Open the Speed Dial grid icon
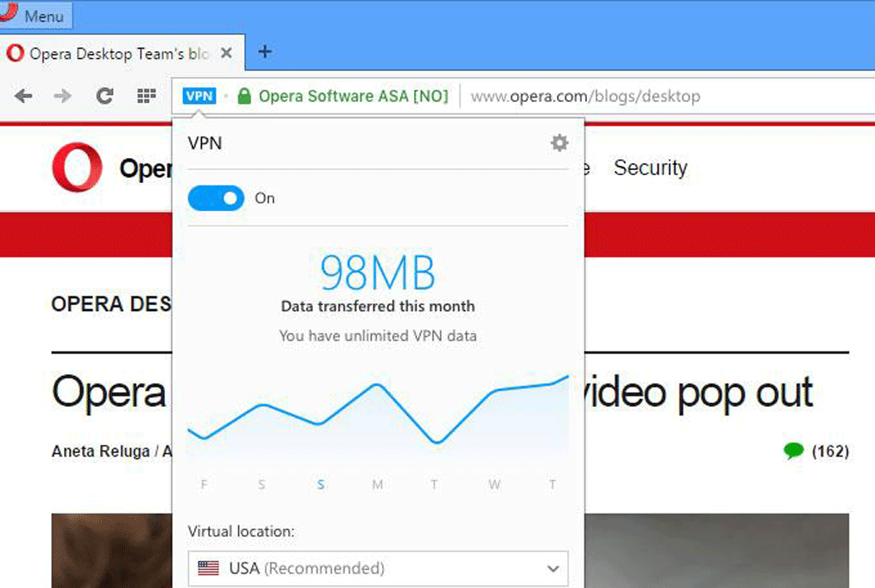 coord(146,96)
